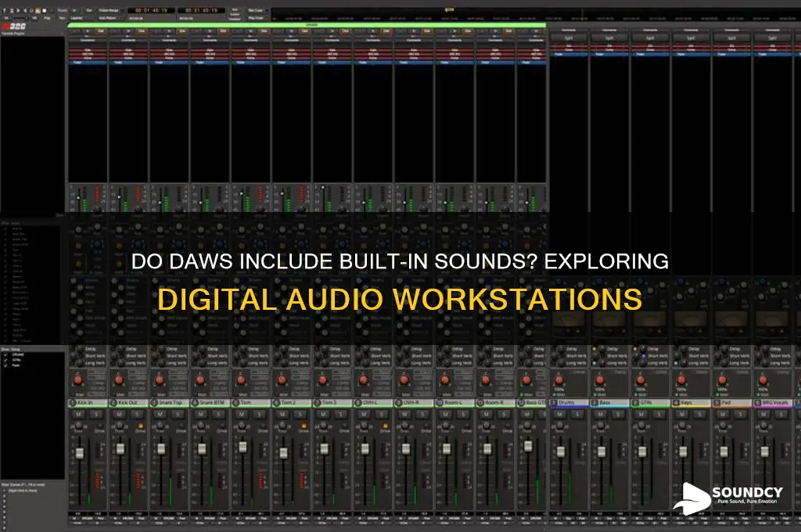Click the Kick In volume fader handle
This screenshot has height=532, width=801.
pos(79,453)
